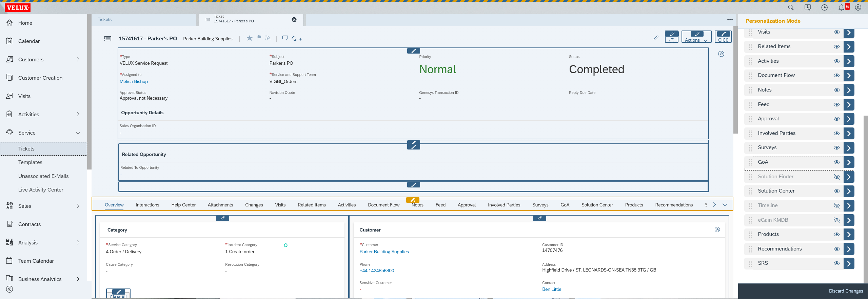This screenshot has height=299, width=868.
Task: Add a tag using the tag icon
Action: [294, 38]
